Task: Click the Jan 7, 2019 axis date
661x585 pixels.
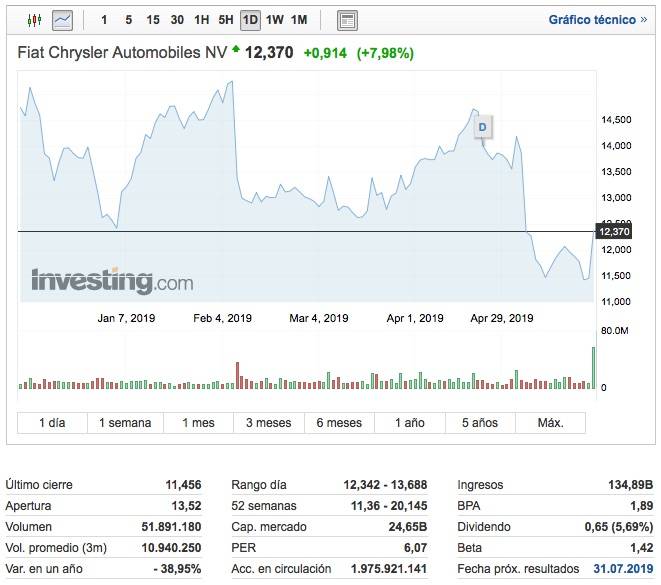Action: click(x=126, y=318)
